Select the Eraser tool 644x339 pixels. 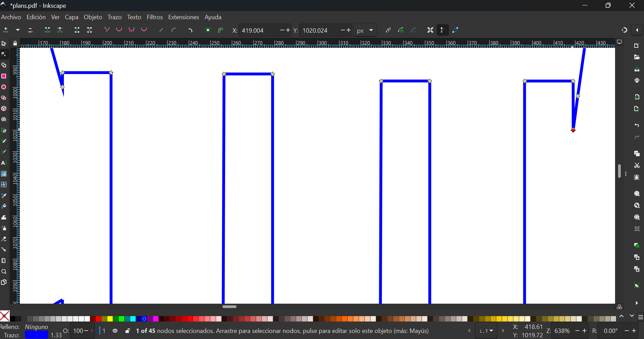(x=4, y=239)
